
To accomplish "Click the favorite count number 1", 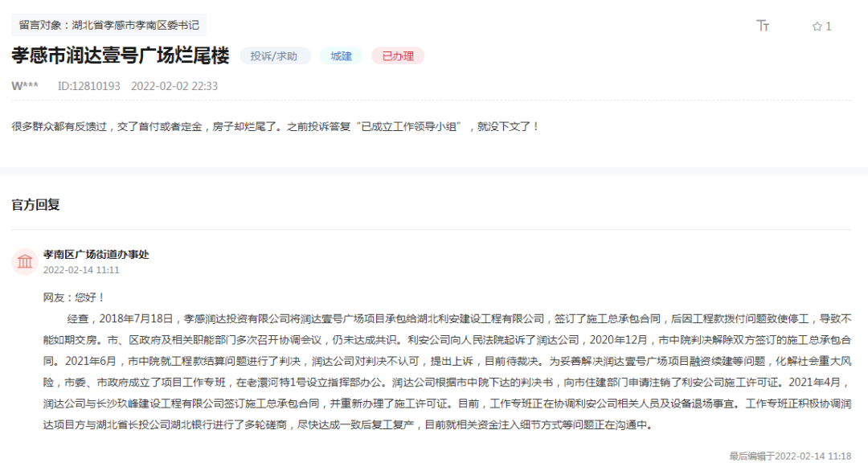I will 829,27.
